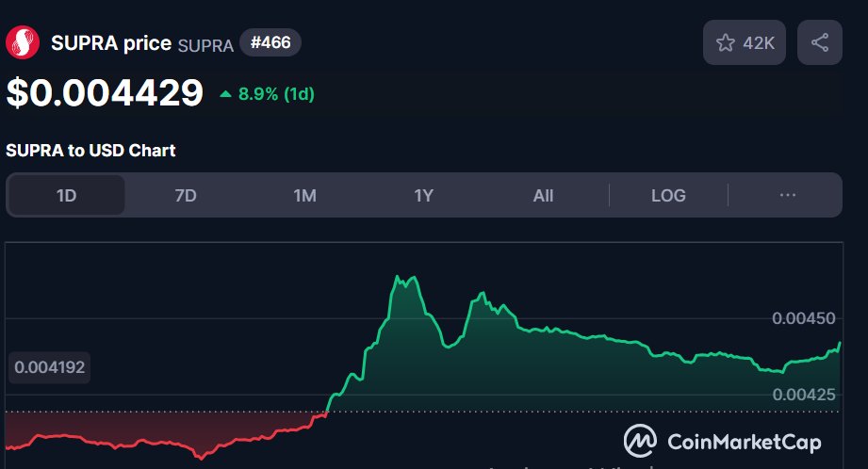Click the 0.00450 axis label
The width and height of the screenshot is (868, 469).
803,318
